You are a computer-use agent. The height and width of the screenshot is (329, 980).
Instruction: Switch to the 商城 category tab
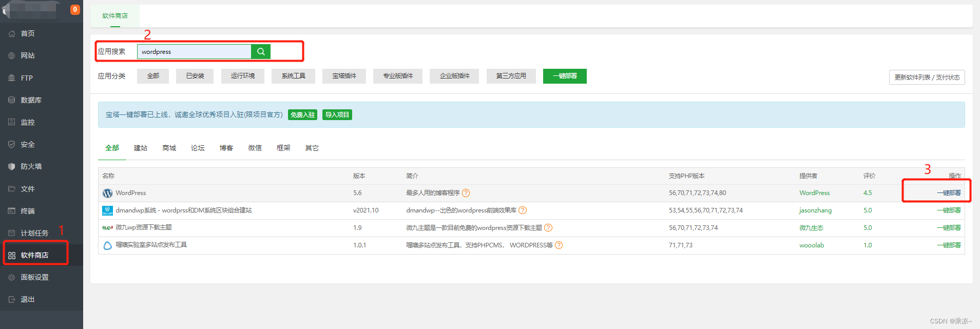tap(169, 148)
